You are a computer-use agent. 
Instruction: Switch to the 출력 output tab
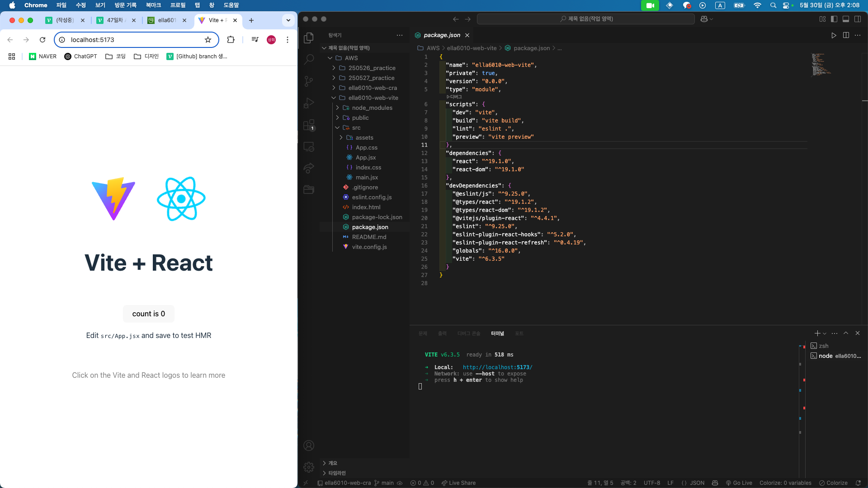pos(442,333)
